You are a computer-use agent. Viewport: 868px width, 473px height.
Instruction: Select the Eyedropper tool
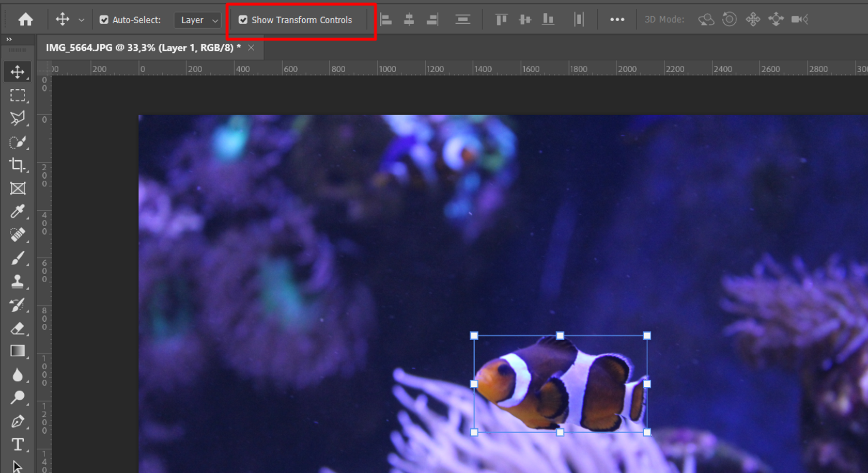[17, 212]
